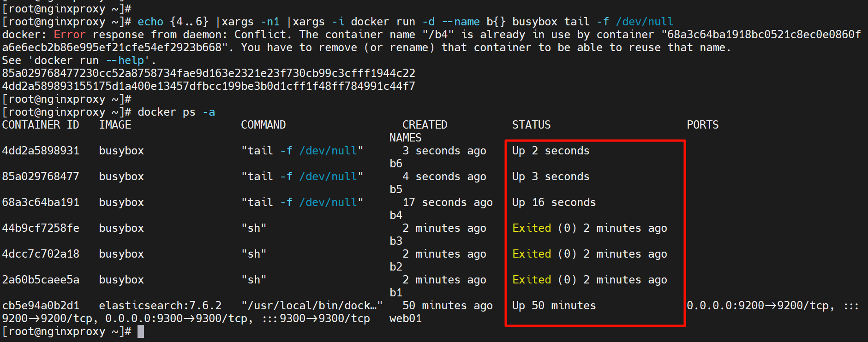Click the CONTAINER ID column header

point(41,125)
